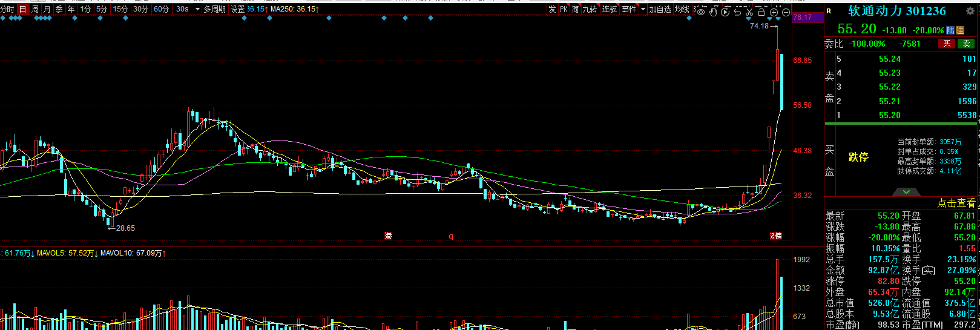Switch to 60分 minute chart tab

[161, 9]
